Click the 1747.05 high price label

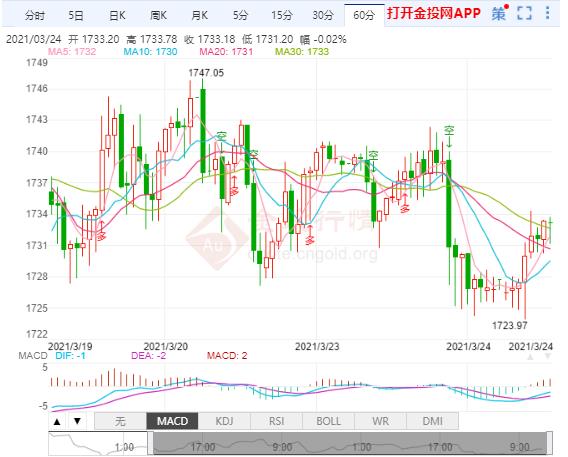[x=206, y=73]
